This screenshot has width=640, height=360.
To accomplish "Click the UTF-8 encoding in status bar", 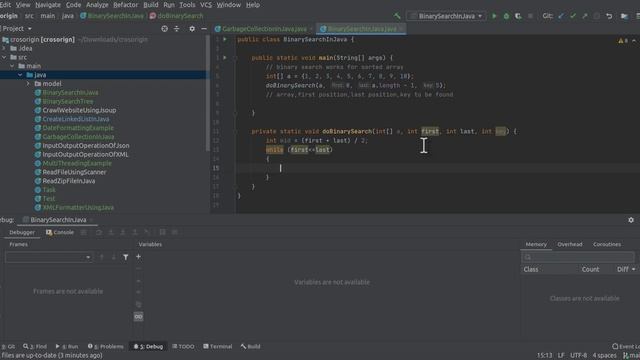I will point(578,356).
